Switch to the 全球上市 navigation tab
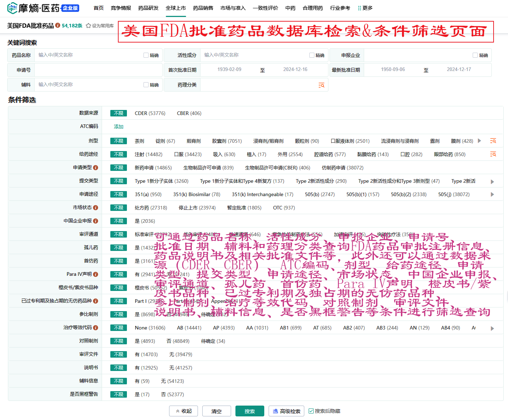The width and height of the screenshot is (508, 420). point(176,8)
